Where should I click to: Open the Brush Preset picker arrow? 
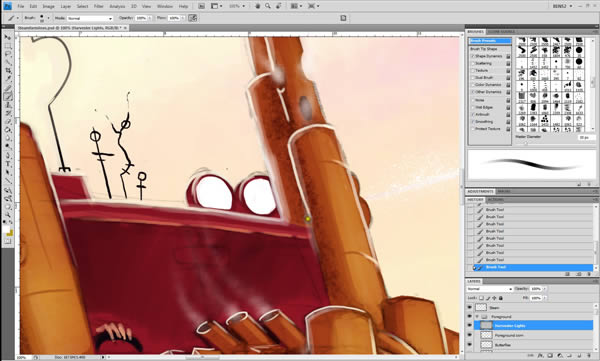click(x=49, y=18)
